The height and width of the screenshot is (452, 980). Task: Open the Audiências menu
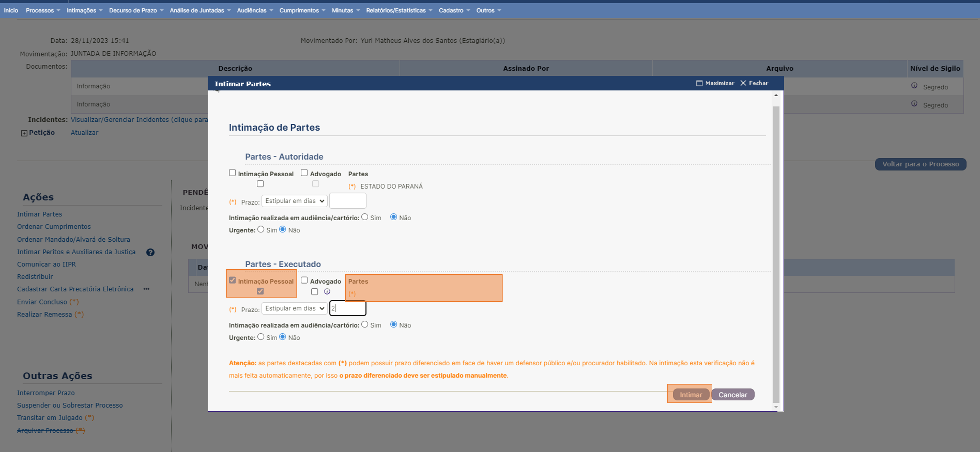click(x=255, y=10)
